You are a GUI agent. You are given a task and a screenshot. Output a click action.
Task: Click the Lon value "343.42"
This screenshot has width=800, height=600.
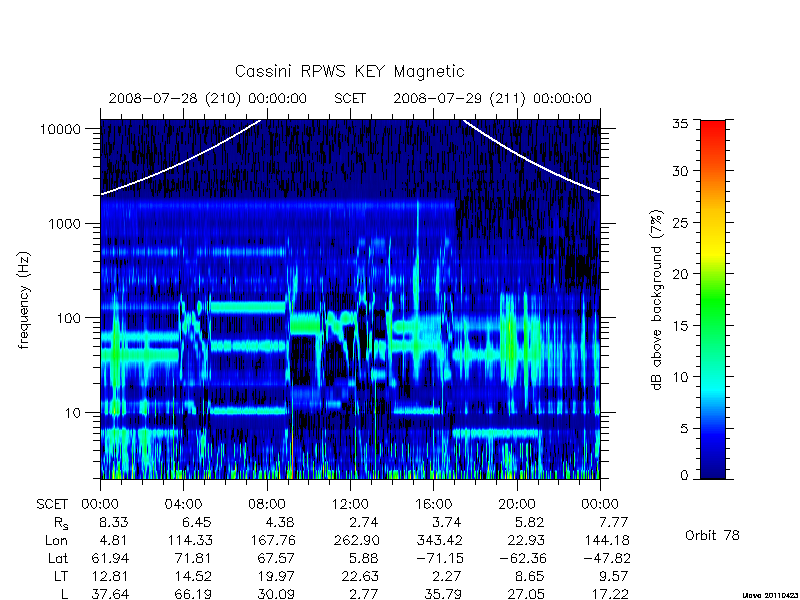click(x=440, y=540)
